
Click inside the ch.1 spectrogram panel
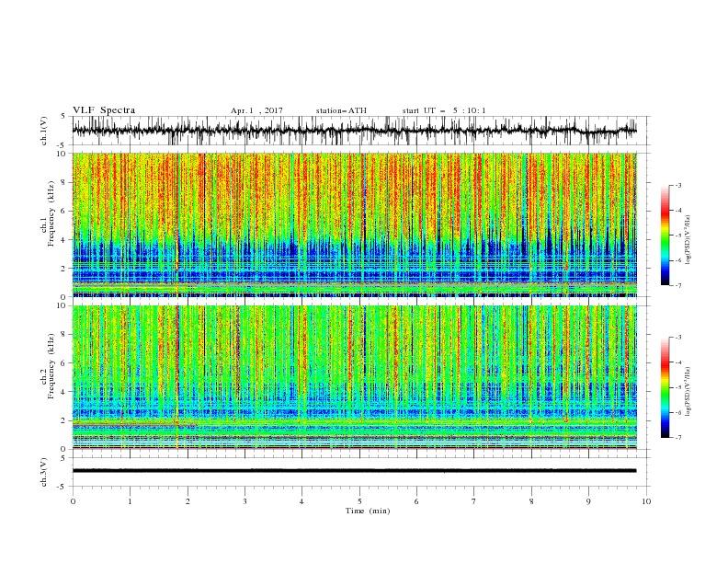355,224
